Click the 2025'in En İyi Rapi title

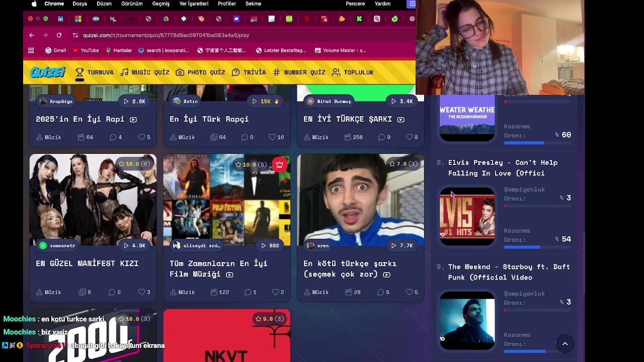[x=80, y=119]
